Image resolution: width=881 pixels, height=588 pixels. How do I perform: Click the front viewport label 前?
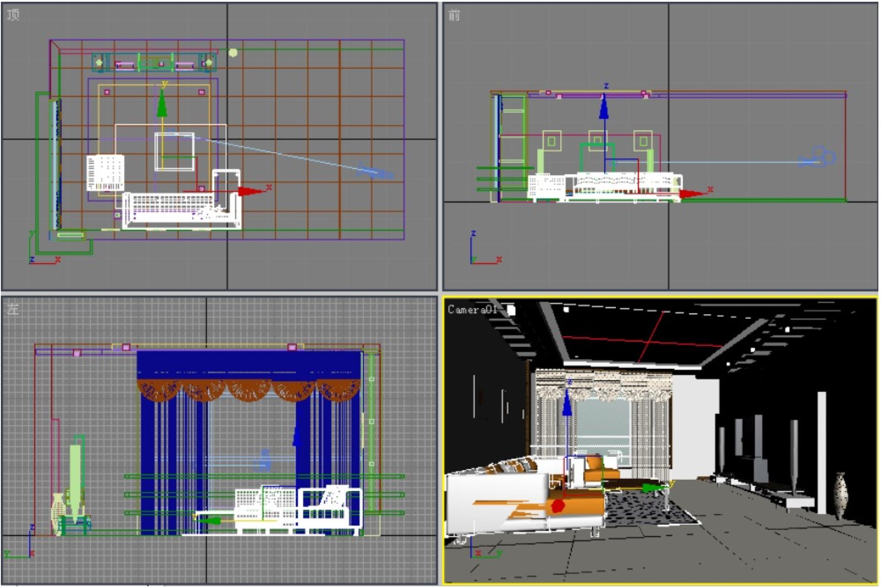pyautogui.click(x=454, y=16)
